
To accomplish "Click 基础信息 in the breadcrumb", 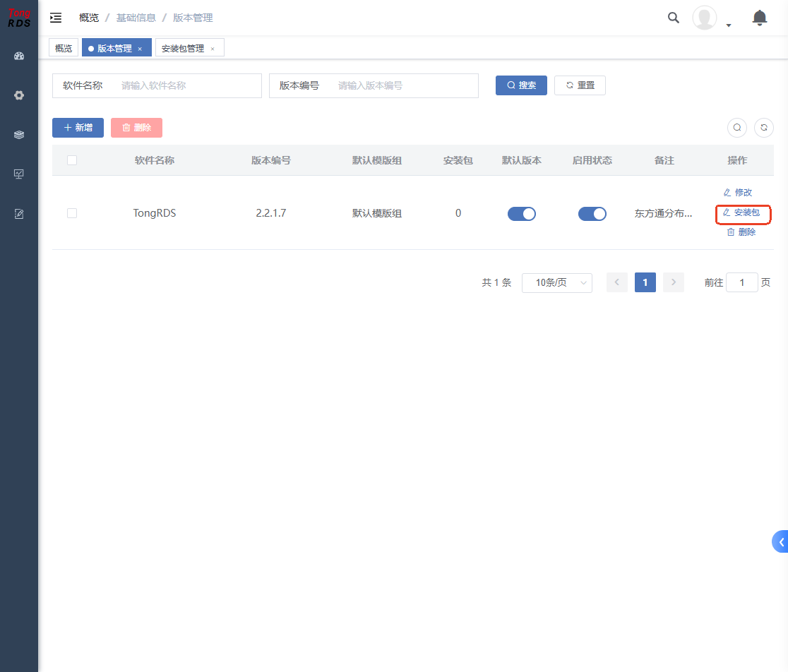I will [x=136, y=18].
